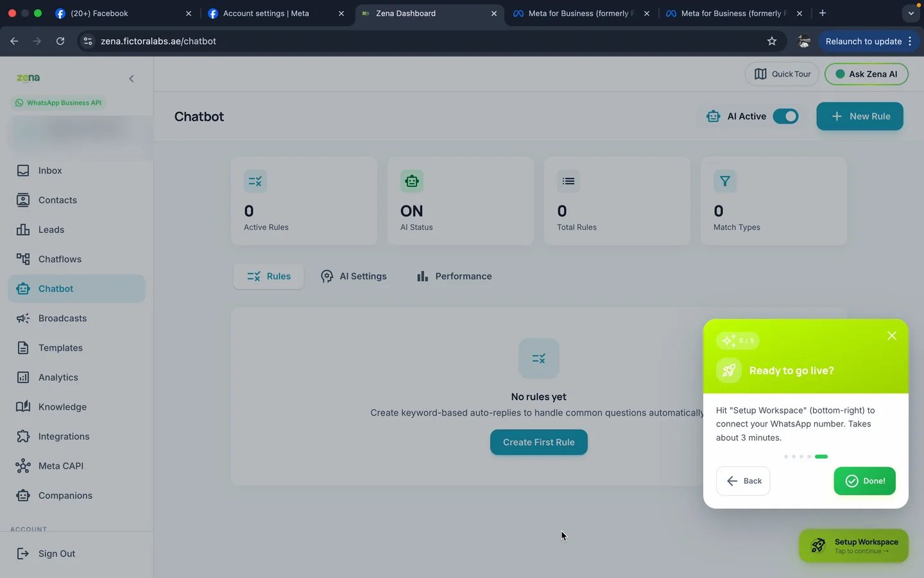Switch to the Rules tab

pyautogui.click(x=268, y=276)
